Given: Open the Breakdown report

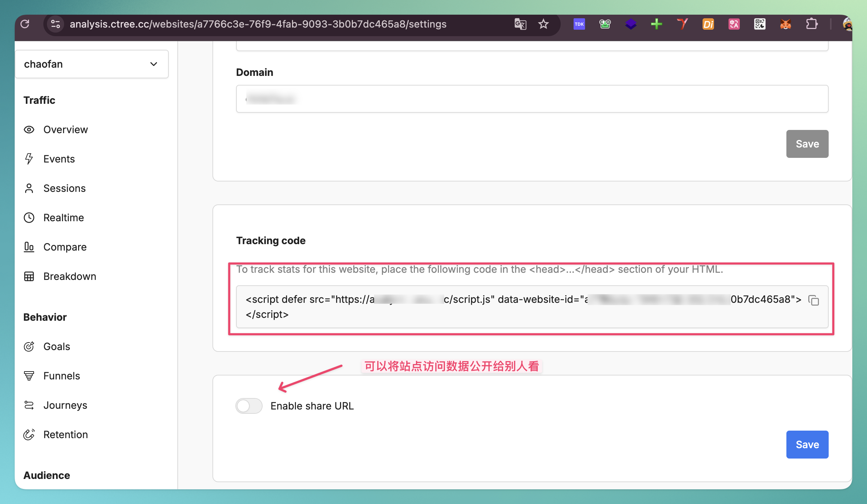Looking at the screenshot, I should 70,276.
